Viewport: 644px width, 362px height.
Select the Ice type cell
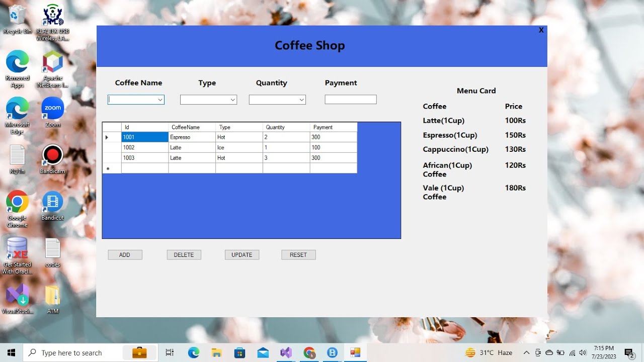pos(239,147)
